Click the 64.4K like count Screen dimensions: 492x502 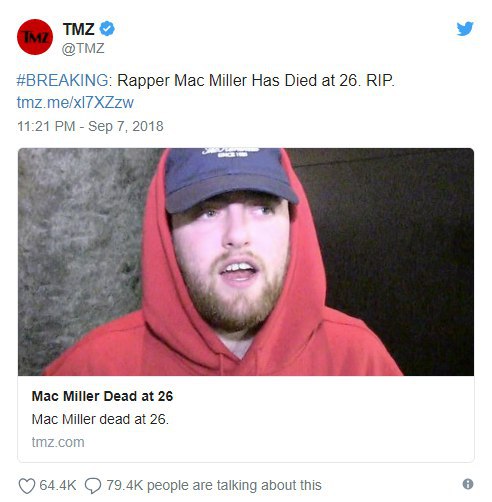[58, 485]
